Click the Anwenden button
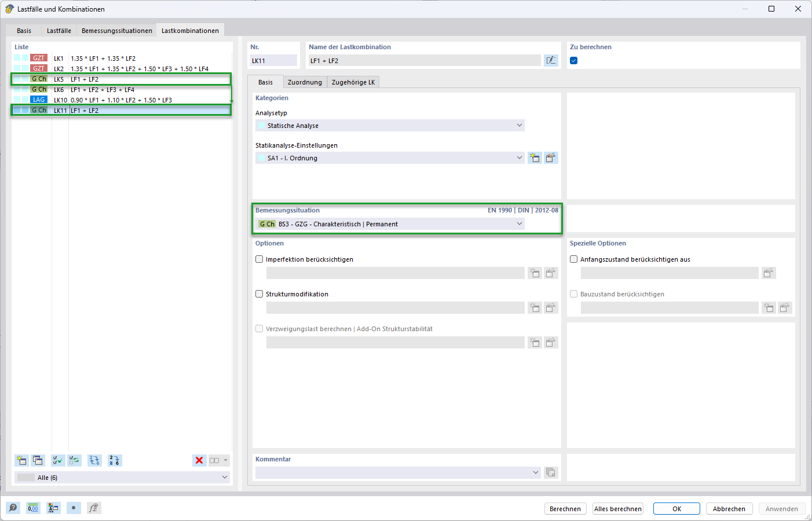This screenshot has width=812, height=521. 782,509
